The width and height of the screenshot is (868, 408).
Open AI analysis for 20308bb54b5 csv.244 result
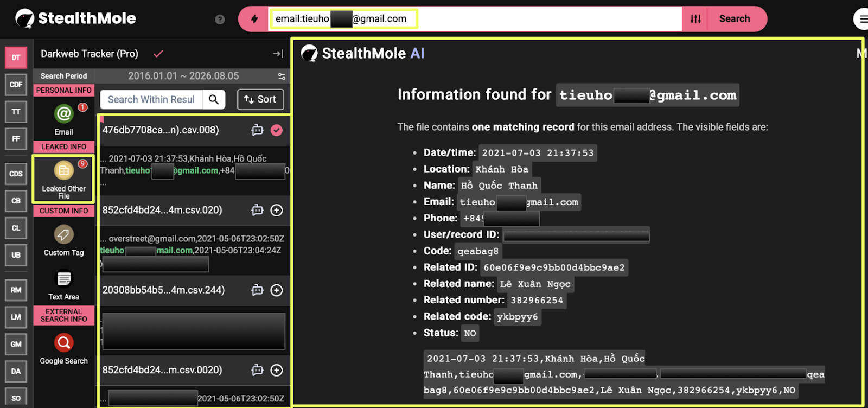(x=257, y=290)
